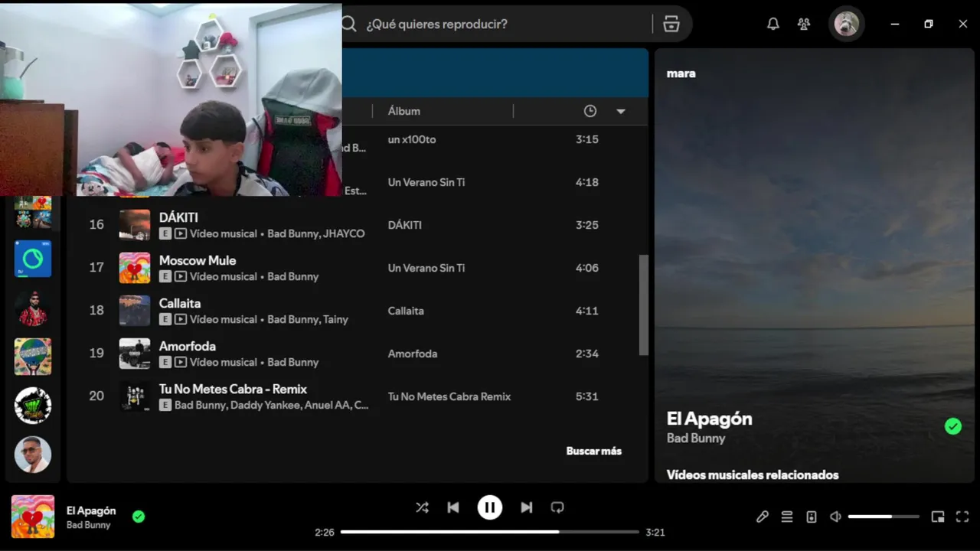This screenshot has height=551, width=980.
Task: Open Bad Bunny link in side panel
Action: (696, 438)
